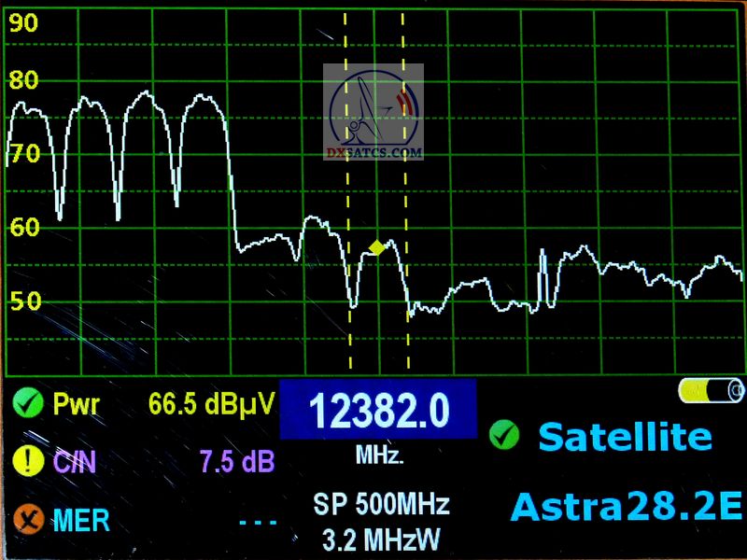The height and width of the screenshot is (560, 747).
Task: Click the green checkmark icon beside Pwr
Action: tap(30, 404)
